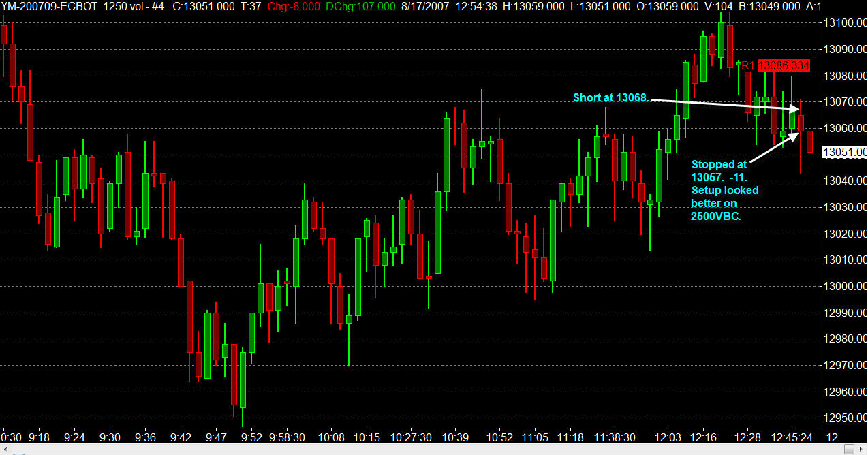Click the B:13049.000 bid value in the header

coord(770,5)
